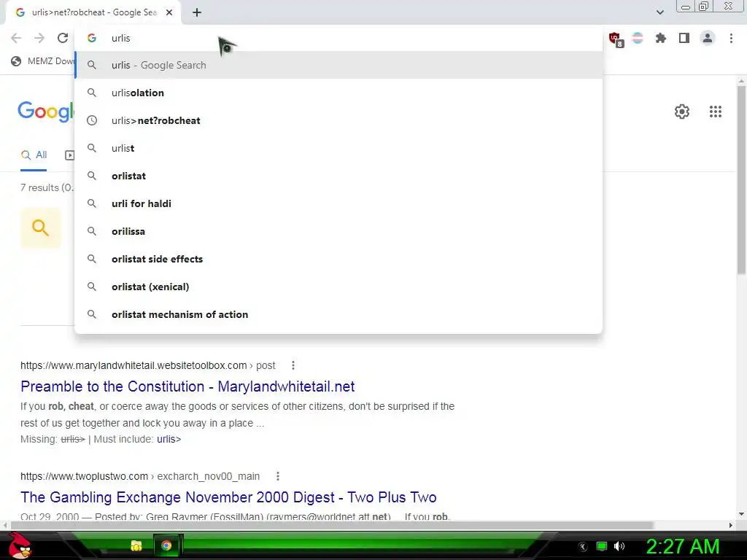Viewport: 747px width, 560px height.
Task: Open 'The Gambling Exchange November 2000 Digest' result
Action: [x=228, y=497]
